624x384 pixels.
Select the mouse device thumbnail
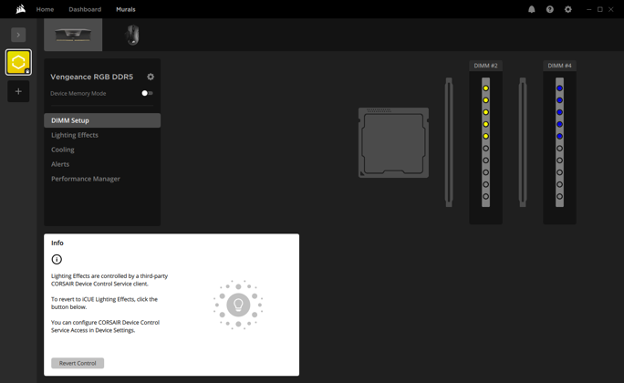pos(133,35)
